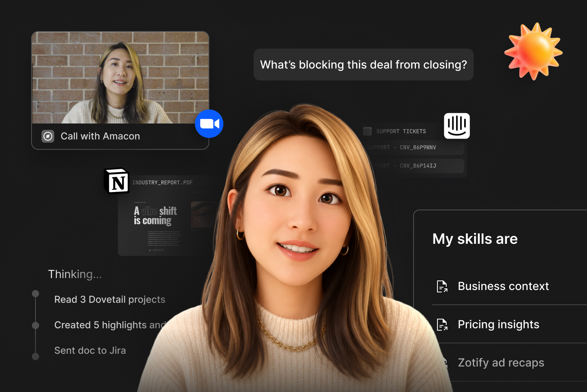Click the INDUSTRY_REPORT.PDF file name

[x=162, y=182]
